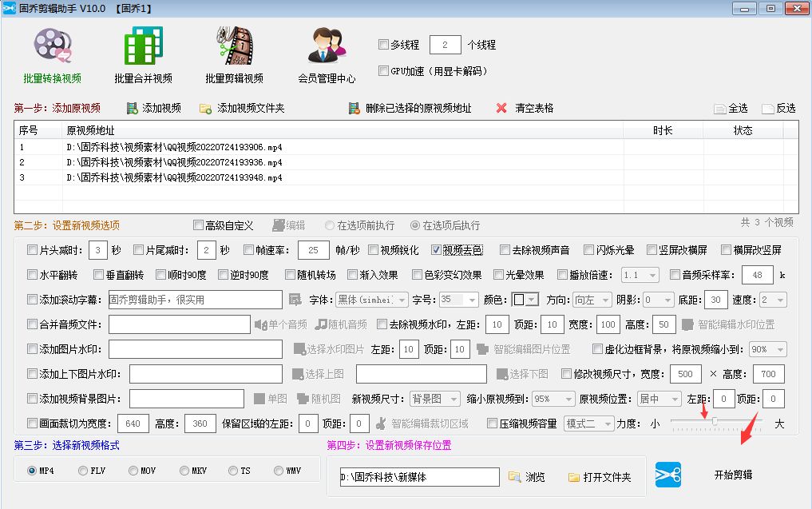Switch to 批量剪辑视频 label
Viewport: 812px width, 509px height.
235,79
